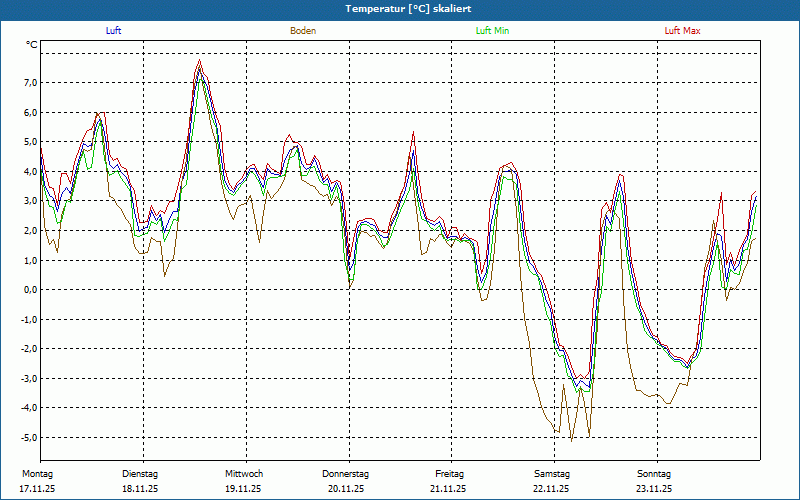Select the 'Dienstag' day label

[140, 473]
